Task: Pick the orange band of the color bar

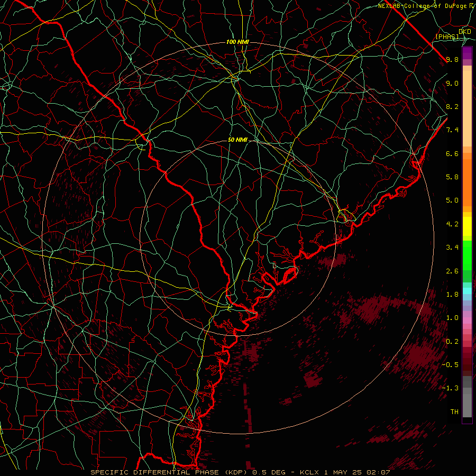Action: [x=467, y=182]
